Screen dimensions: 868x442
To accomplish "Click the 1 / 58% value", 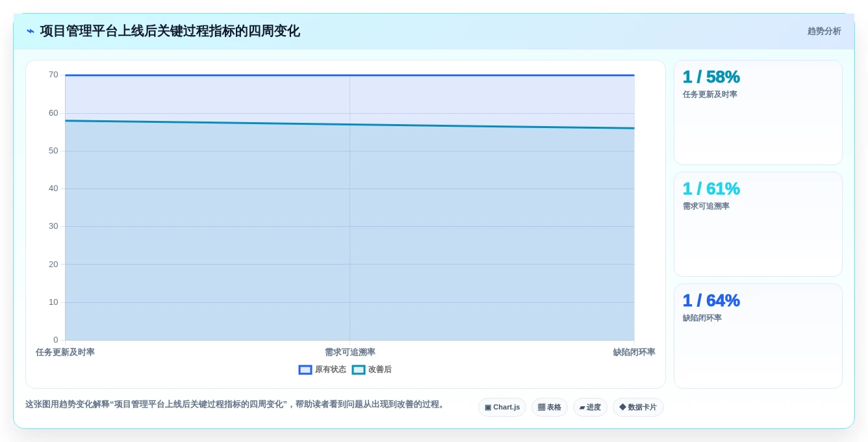I will (711, 77).
